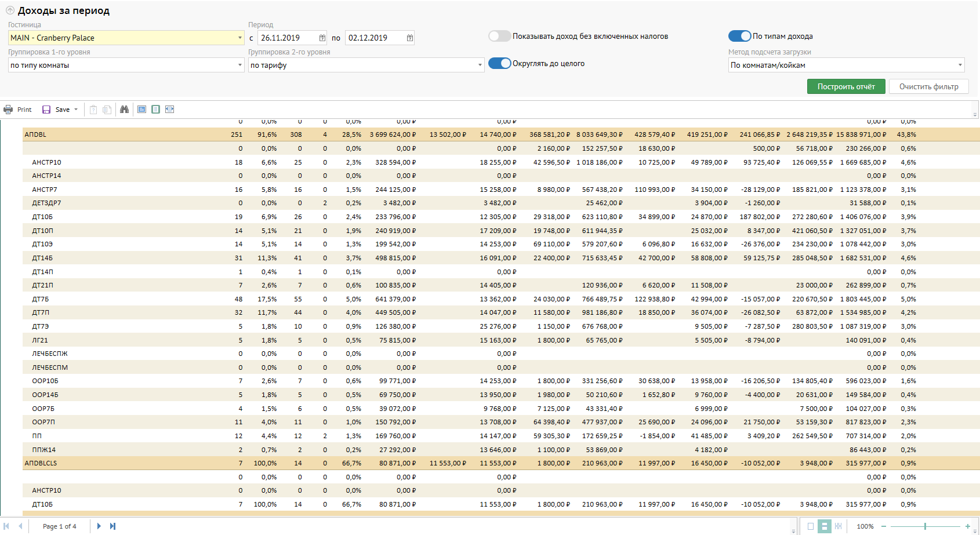This screenshot has width=980, height=535.
Task: Switch to single page view icon
Action: point(811,526)
